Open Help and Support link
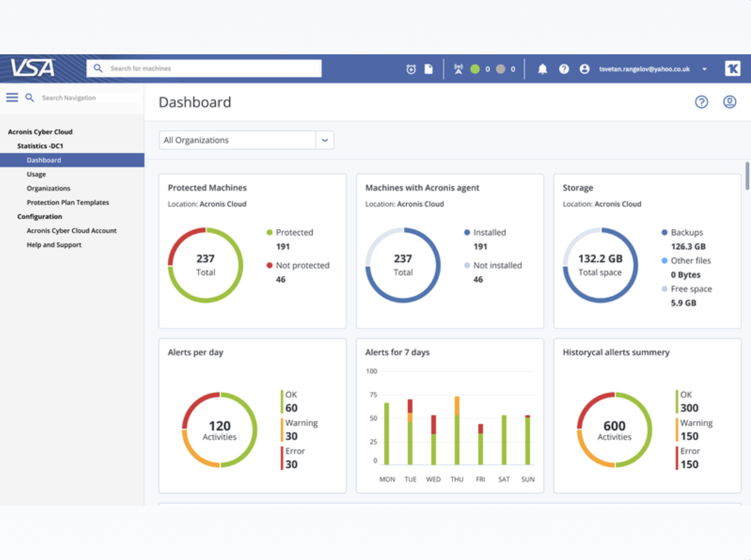 point(54,245)
